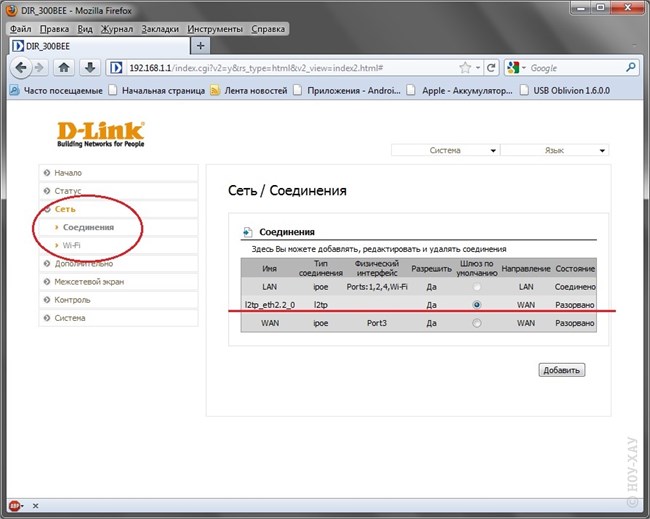Select default gateway radio for LAN row
This screenshot has width=650, height=519.
[x=477, y=287]
